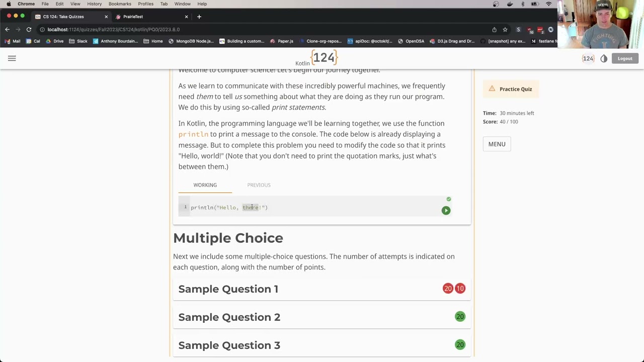Click the battery status menu bar icon
Screen dimensions: 644x362
(x=535, y=4)
